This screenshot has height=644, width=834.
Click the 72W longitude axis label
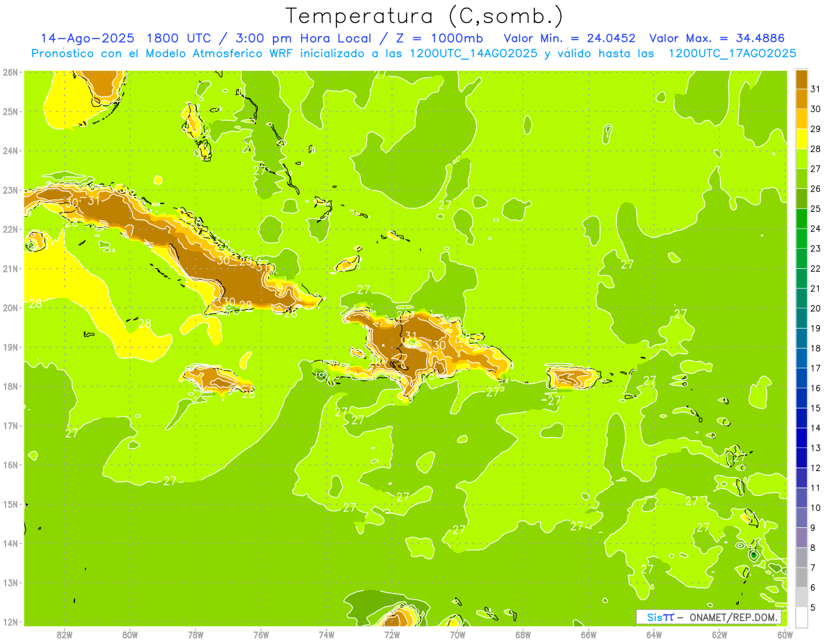pos(392,634)
